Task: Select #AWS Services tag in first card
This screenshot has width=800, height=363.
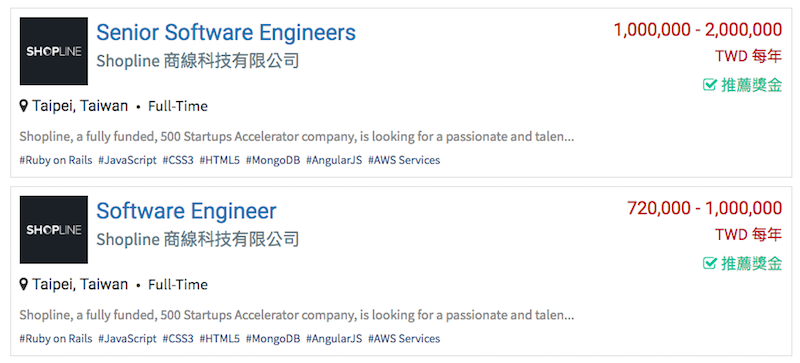Action: coord(404,160)
